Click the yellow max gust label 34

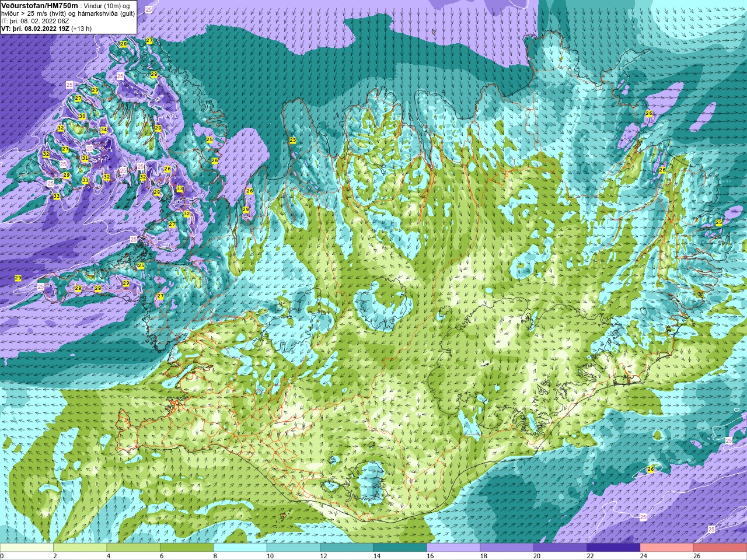(x=103, y=130)
